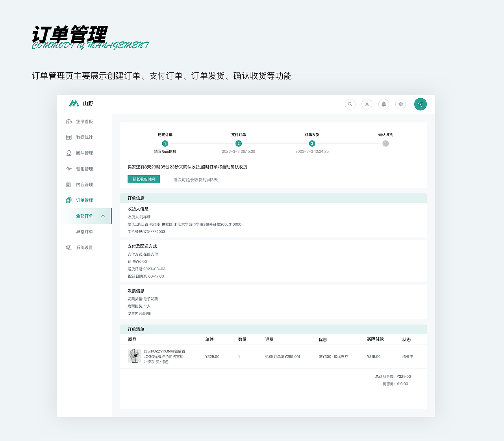504x441 pixels.
Task: Click 运费:¥0.00 text
Action: pos(137,262)
